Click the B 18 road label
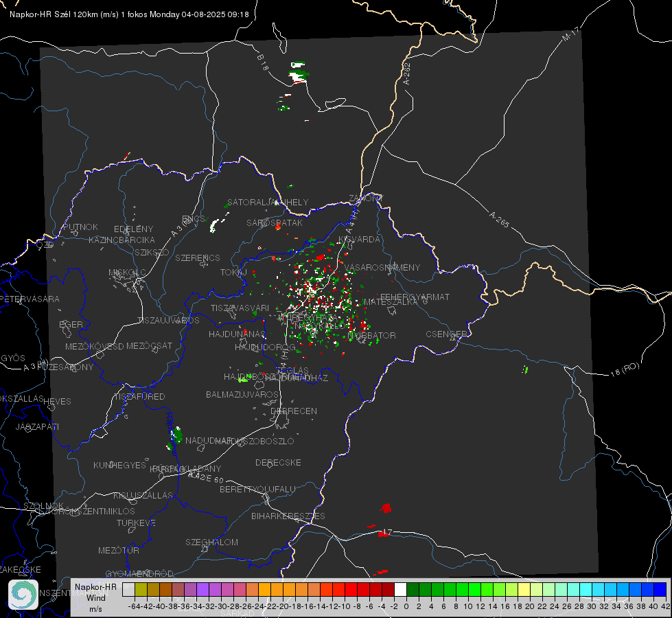This screenshot has width=672, height=618. click(263, 62)
